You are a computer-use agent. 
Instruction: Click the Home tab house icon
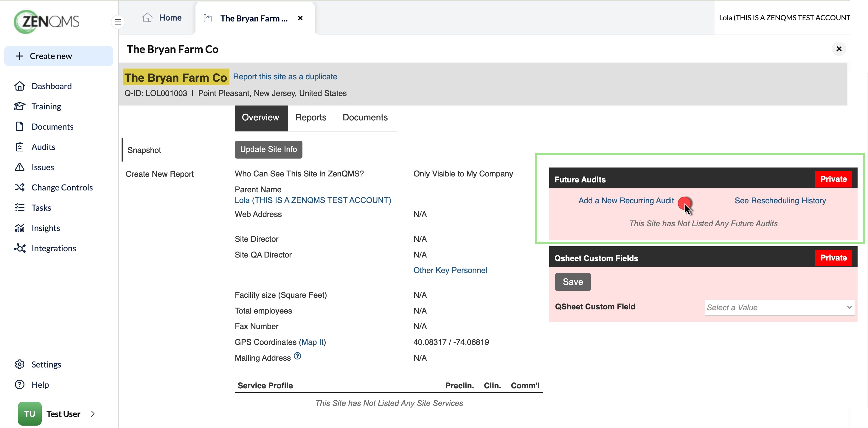[147, 18]
